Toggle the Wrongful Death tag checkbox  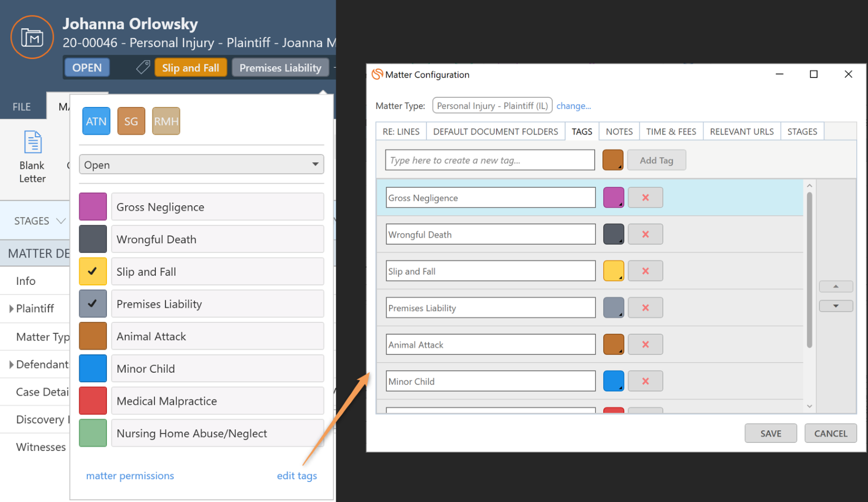click(93, 239)
